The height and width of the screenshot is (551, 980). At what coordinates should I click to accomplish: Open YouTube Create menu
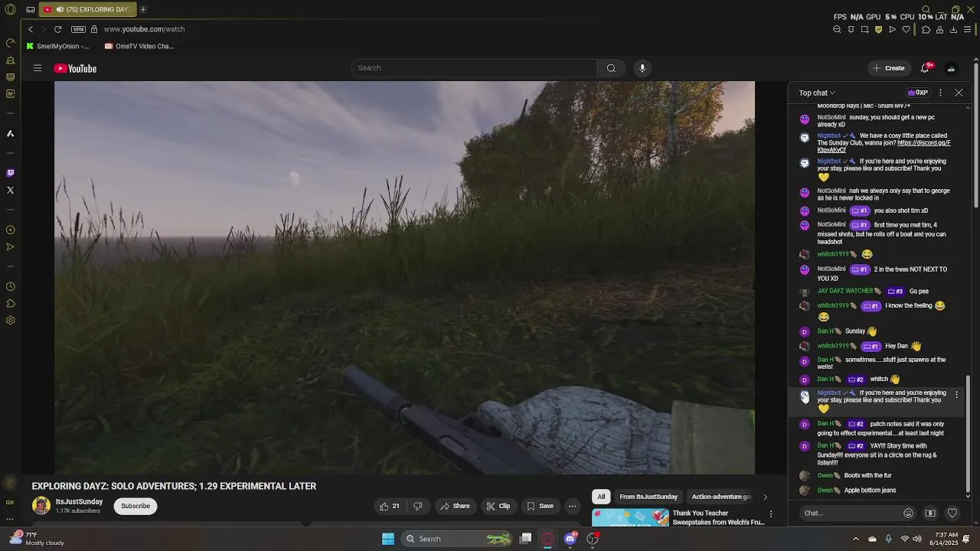pos(889,68)
